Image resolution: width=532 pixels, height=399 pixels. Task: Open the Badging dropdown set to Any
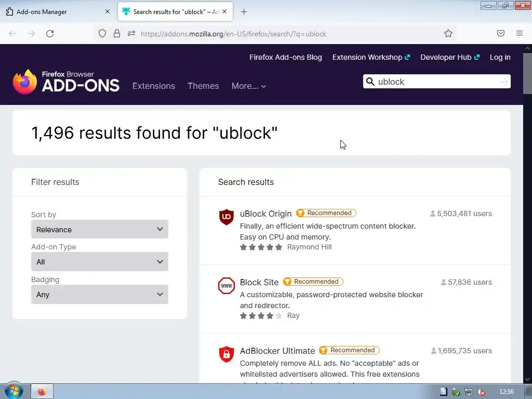coord(100,294)
